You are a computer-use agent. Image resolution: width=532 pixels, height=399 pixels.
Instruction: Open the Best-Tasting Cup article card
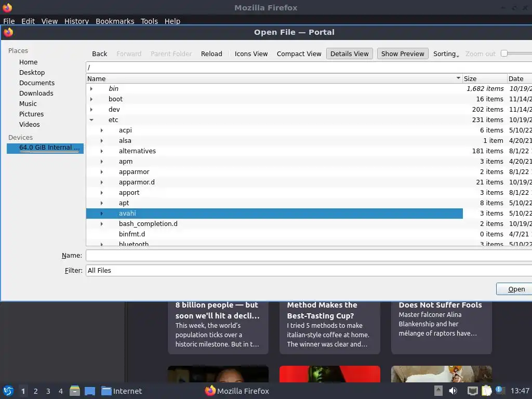tap(330, 327)
